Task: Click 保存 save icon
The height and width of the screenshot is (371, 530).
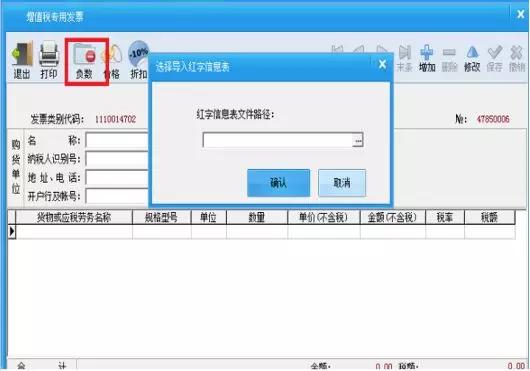Action: click(x=495, y=59)
